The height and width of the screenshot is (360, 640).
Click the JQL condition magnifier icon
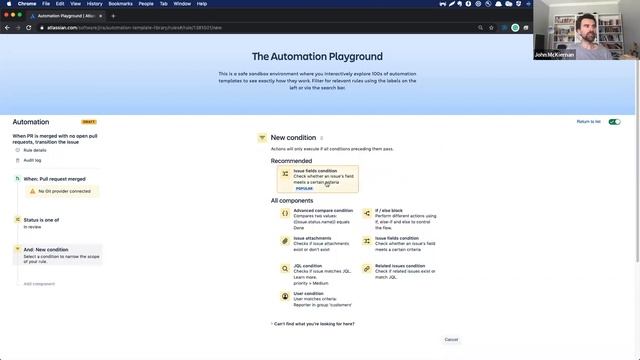click(285, 269)
